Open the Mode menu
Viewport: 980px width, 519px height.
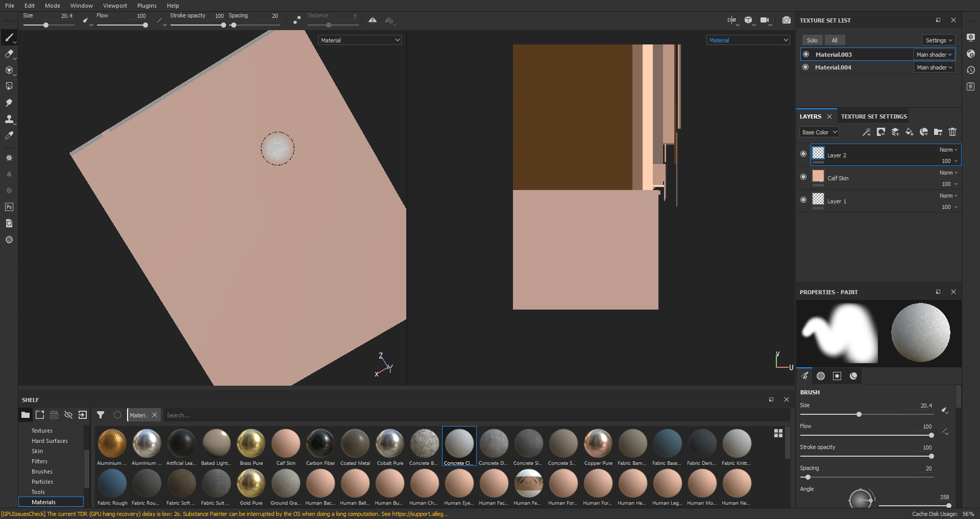click(x=53, y=6)
